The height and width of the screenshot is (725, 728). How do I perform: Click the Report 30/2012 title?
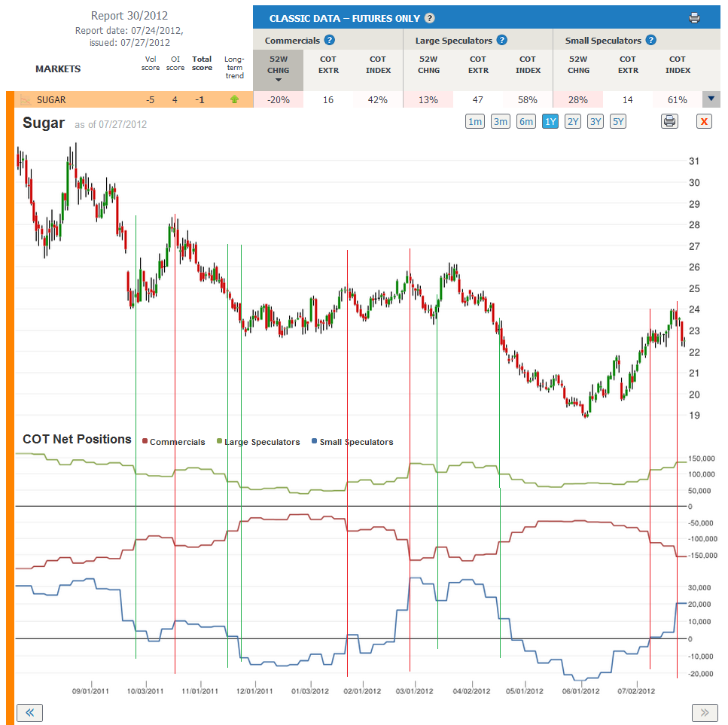(129, 15)
